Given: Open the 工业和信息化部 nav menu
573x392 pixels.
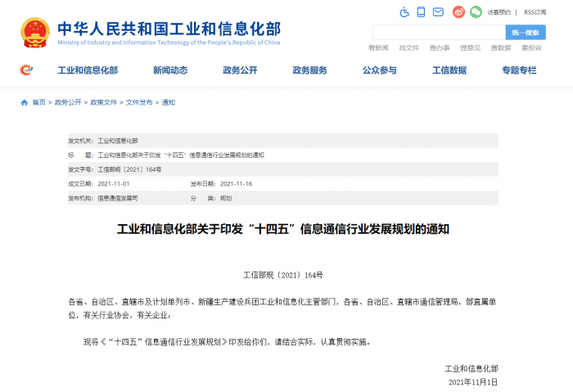Looking at the screenshot, I should [87, 70].
